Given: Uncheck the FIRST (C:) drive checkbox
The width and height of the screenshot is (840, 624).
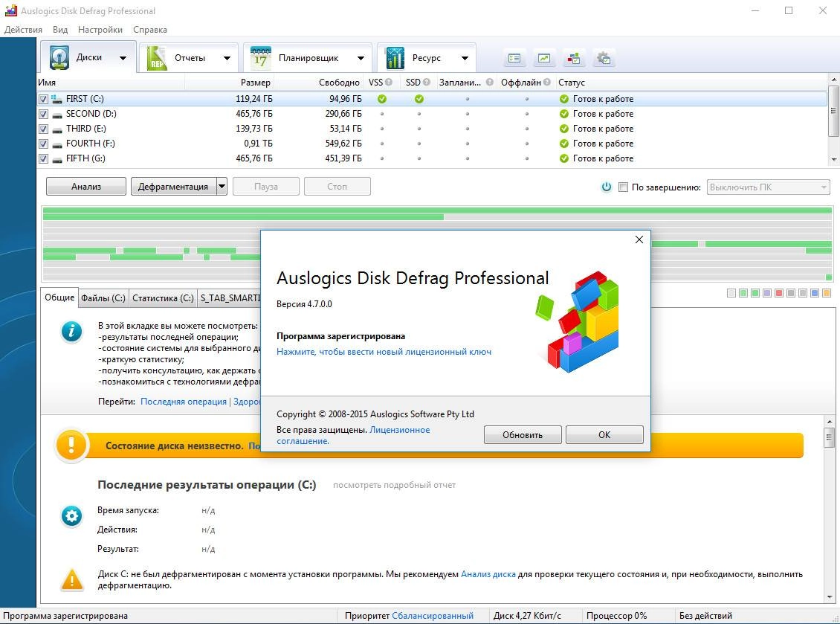Looking at the screenshot, I should click(x=43, y=99).
